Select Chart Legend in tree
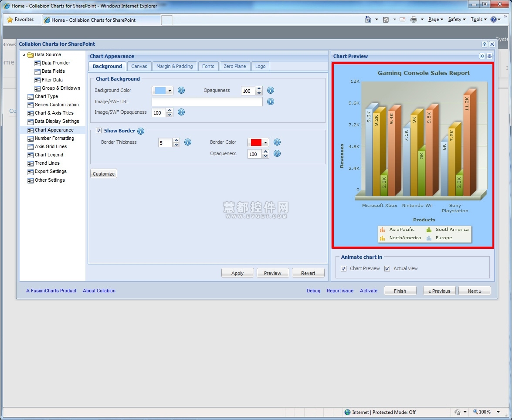Screen dimensions: 512x420 49,155
